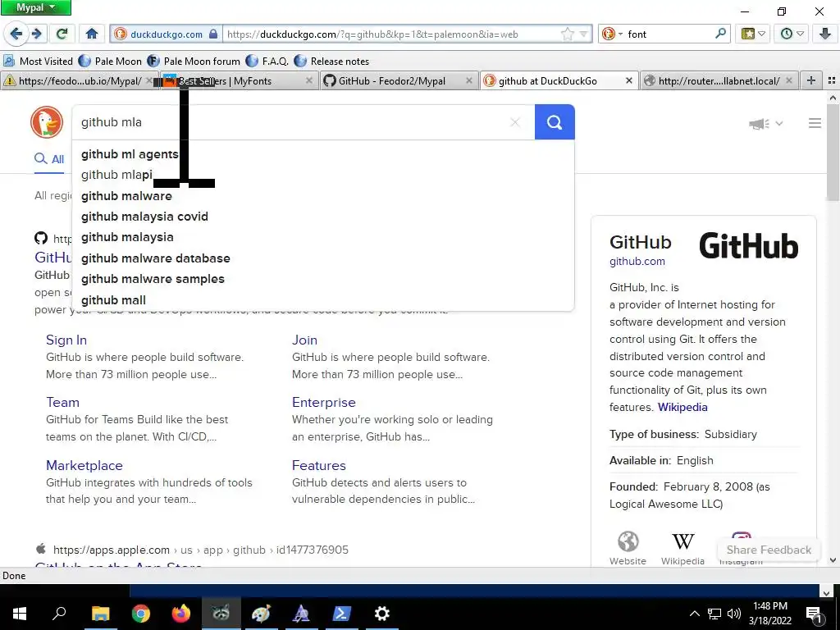The width and height of the screenshot is (840, 630).
Task: Click the Share Feedback button
Action: (769, 550)
